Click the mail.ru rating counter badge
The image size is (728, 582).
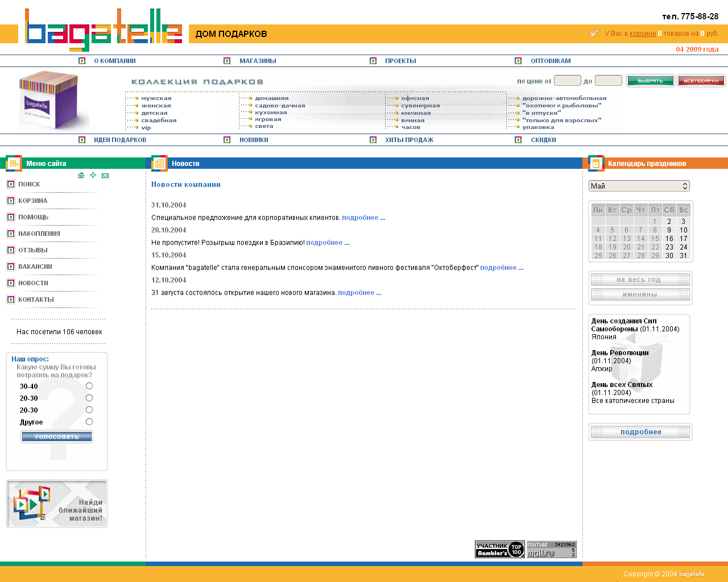click(x=552, y=549)
